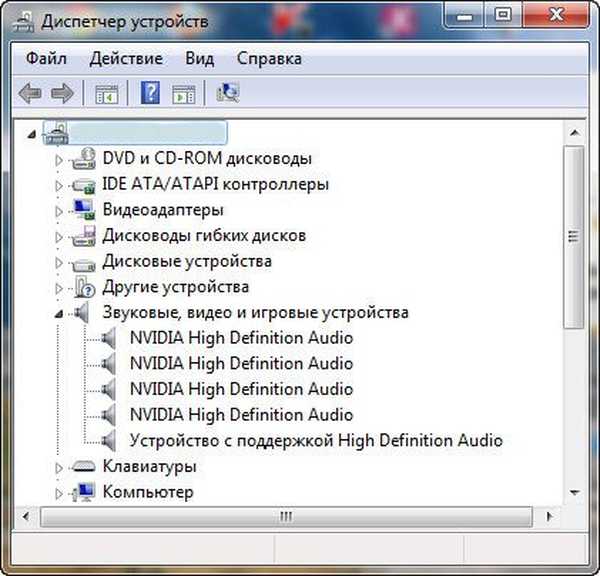Select the Видеоадаптеры display adapter icon
The height and width of the screenshot is (576, 600).
tap(85, 210)
